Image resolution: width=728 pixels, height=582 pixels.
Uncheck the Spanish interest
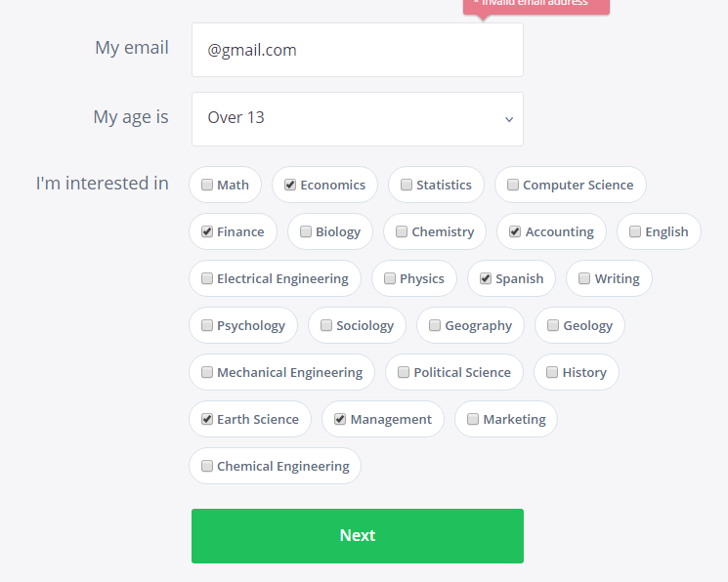(486, 278)
